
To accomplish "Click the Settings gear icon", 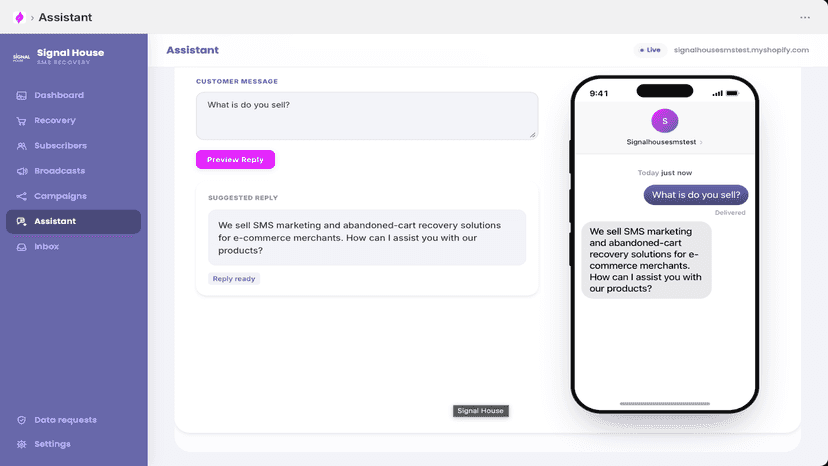I will (22, 444).
